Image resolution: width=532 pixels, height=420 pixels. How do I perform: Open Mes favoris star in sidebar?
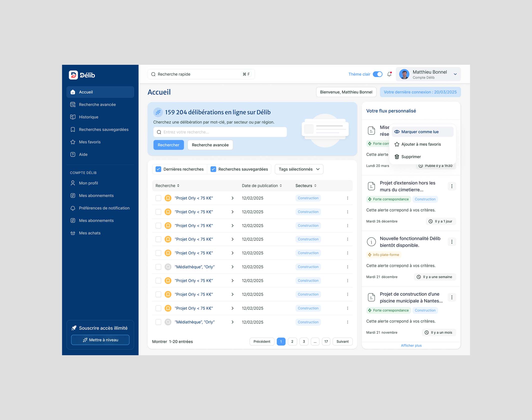(73, 142)
